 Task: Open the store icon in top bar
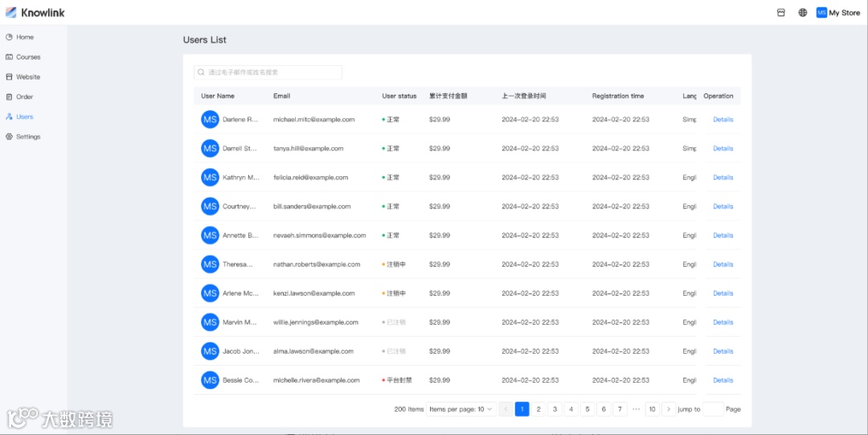click(781, 13)
